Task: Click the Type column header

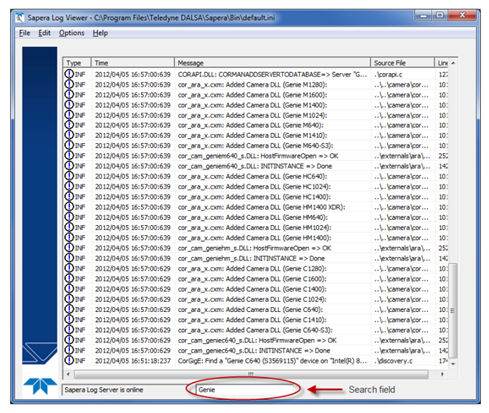Action: [77, 63]
